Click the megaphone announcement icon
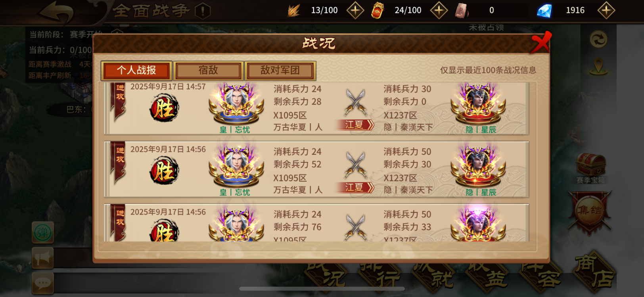 (x=42, y=258)
